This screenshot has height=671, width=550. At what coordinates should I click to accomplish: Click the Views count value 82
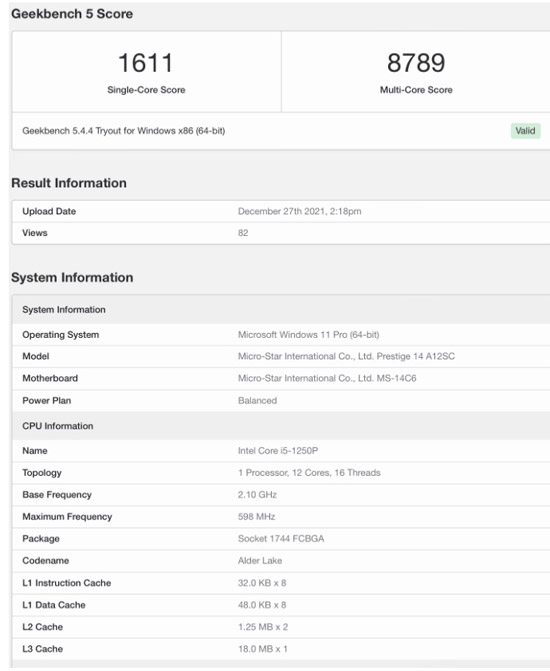[x=243, y=233]
